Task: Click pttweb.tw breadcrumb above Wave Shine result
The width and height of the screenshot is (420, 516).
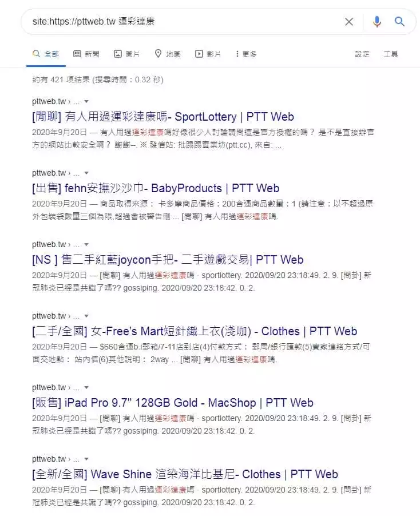Action: tap(56, 458)
